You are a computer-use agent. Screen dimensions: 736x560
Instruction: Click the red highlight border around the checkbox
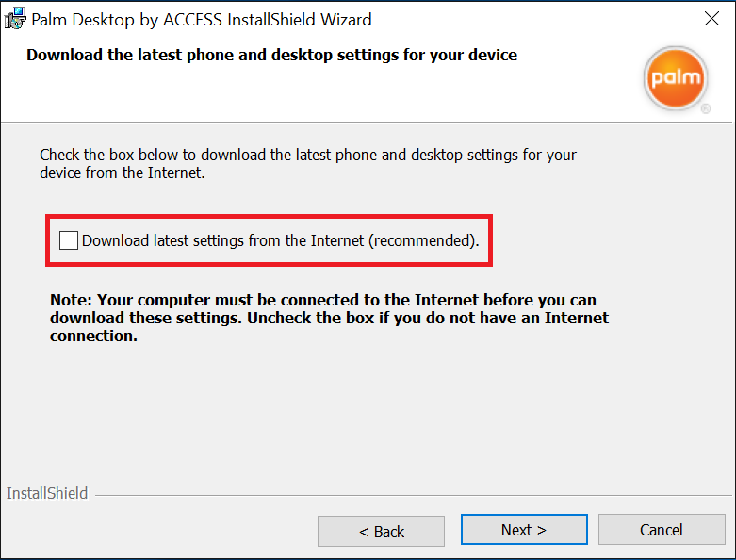point(269,217)
